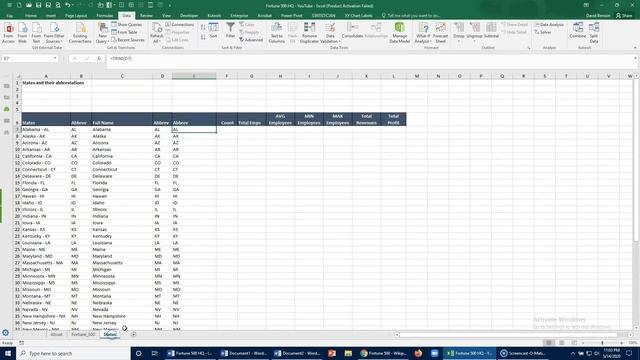
Task: Open the New Query dropdown
Action: tap(102, 33)
